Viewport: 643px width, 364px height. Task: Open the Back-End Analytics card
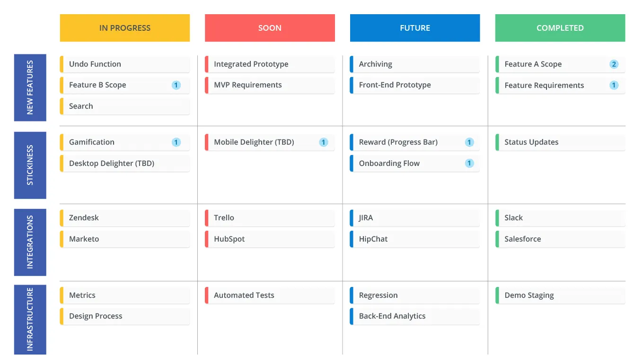click(415, 316)
